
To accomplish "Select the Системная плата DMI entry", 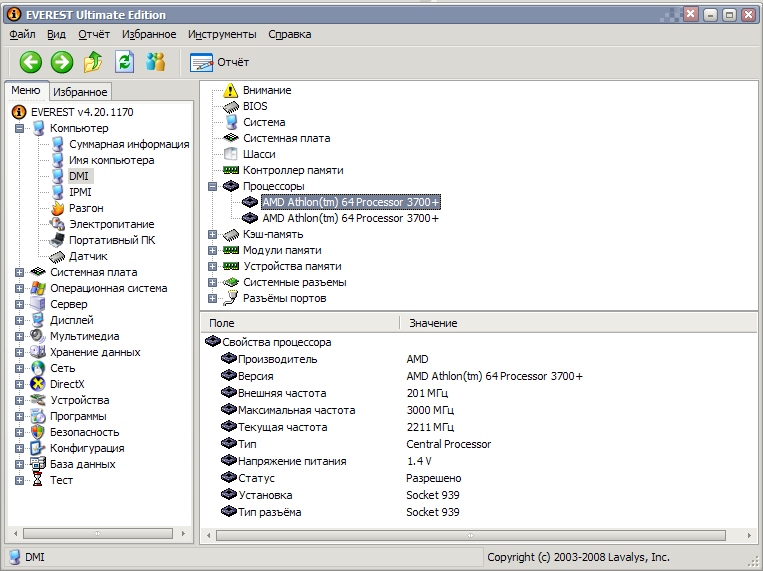I will point(287,139).
